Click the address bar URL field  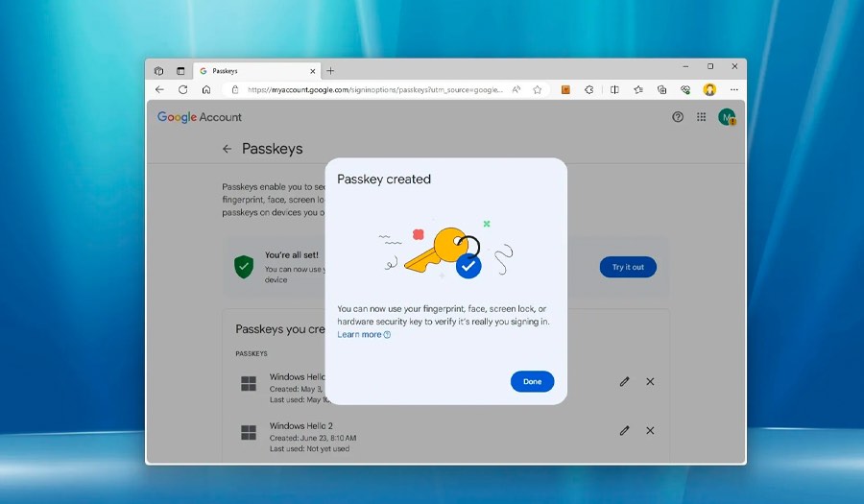point(374,90)
